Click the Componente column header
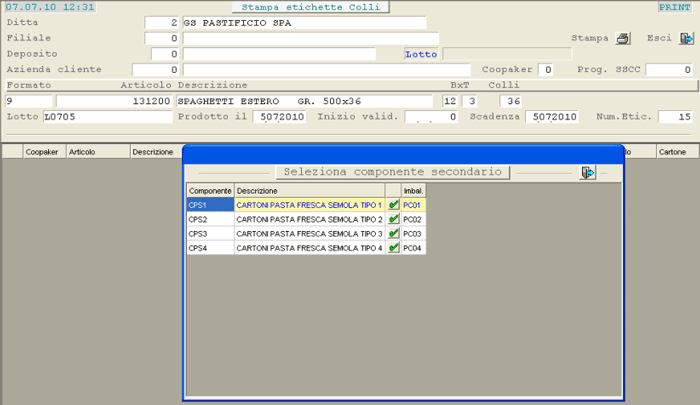700x405 pixels. click(210, 190)
